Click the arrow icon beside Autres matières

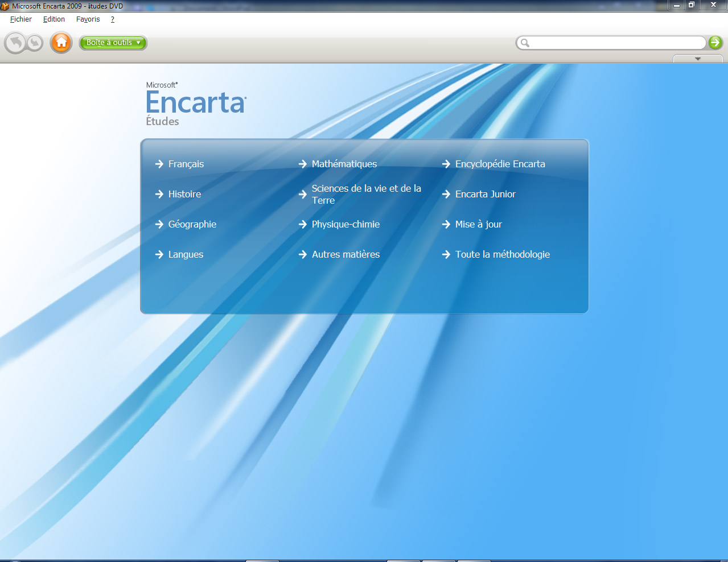click(303, 254)
